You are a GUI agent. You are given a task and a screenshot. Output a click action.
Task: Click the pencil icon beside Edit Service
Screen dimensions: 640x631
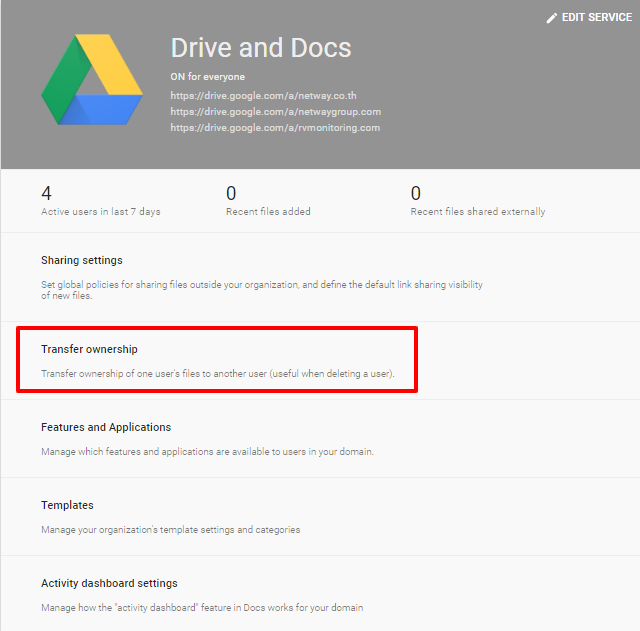[551, 18]
